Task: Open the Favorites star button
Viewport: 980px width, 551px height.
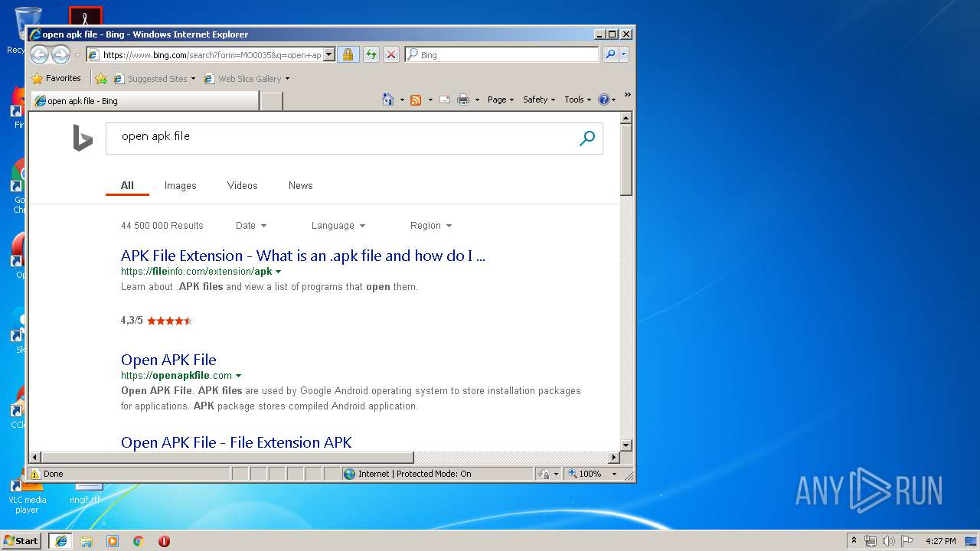Action: pyautogui.click(x=56, y=78)
